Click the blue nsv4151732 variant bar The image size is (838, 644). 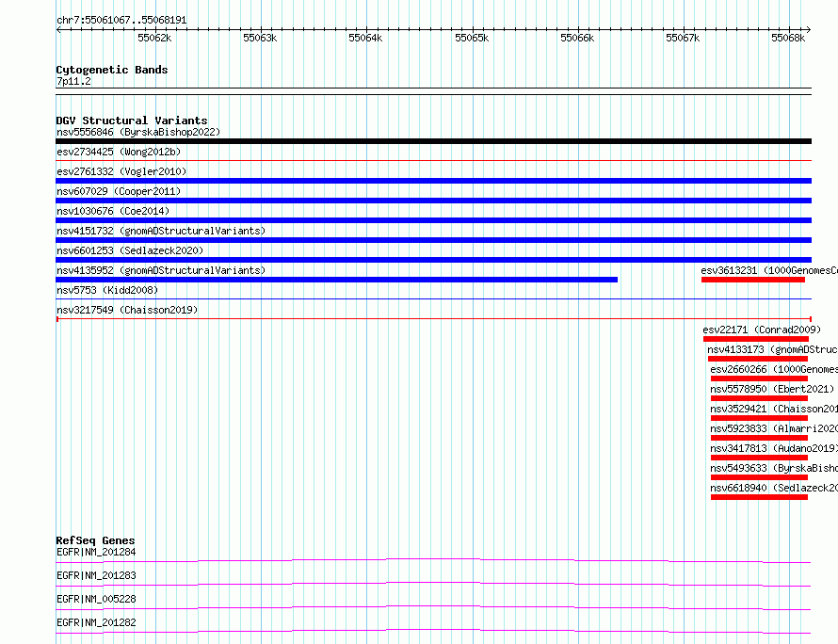coord(433,240)
